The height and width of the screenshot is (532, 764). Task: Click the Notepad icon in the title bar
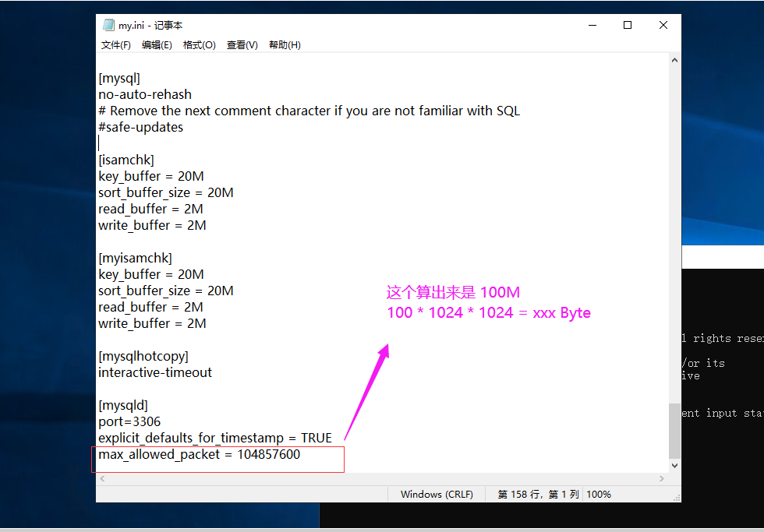coord(108,25)
